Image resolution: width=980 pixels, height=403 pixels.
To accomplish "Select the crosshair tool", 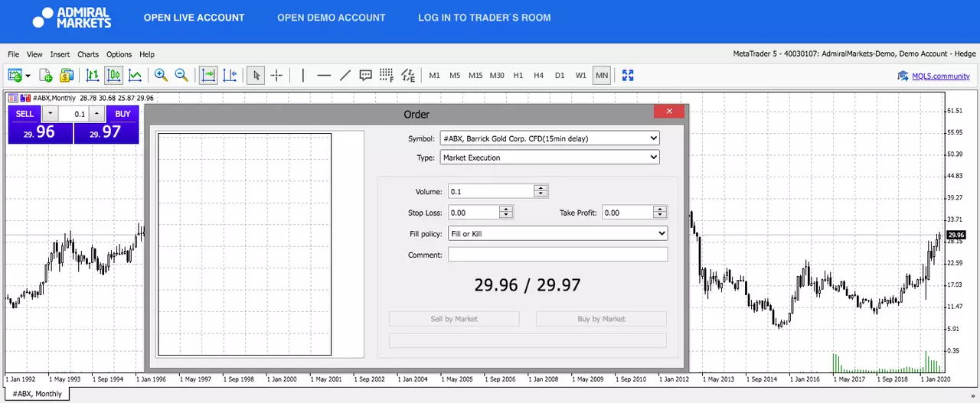I will tap(276, 75).
